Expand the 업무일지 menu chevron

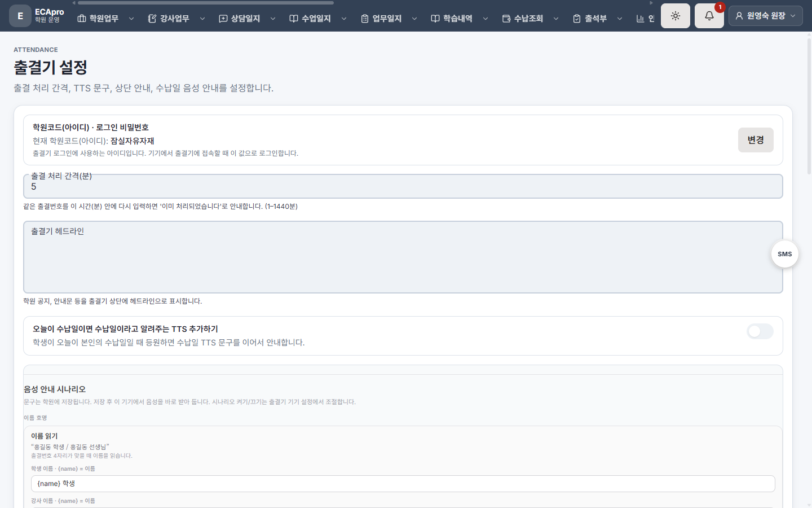(414, 19)
